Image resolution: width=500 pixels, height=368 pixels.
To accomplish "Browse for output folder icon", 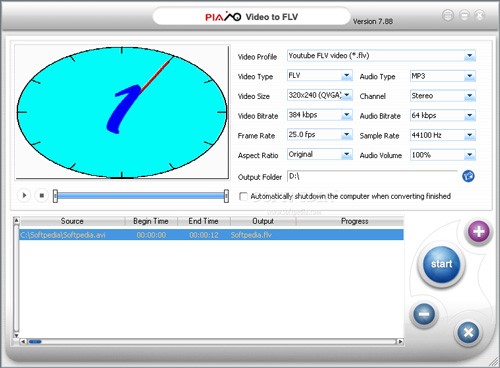I will click(468, 176).
